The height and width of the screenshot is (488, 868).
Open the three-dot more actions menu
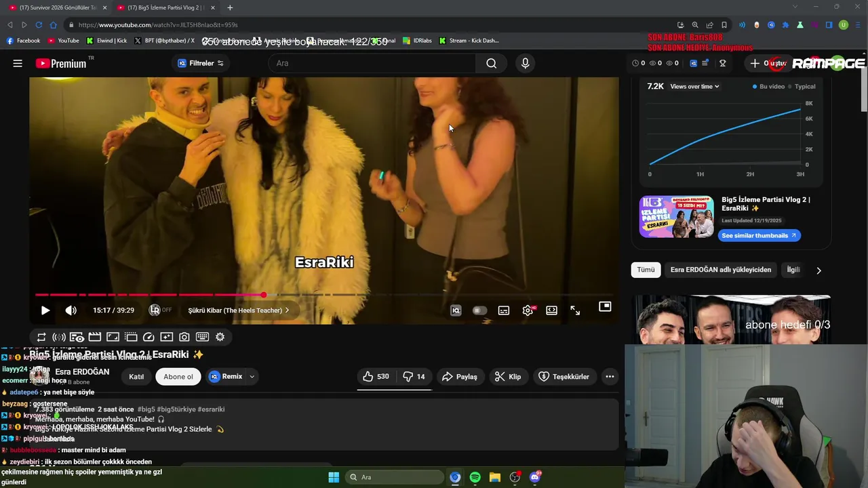[610, 376]
